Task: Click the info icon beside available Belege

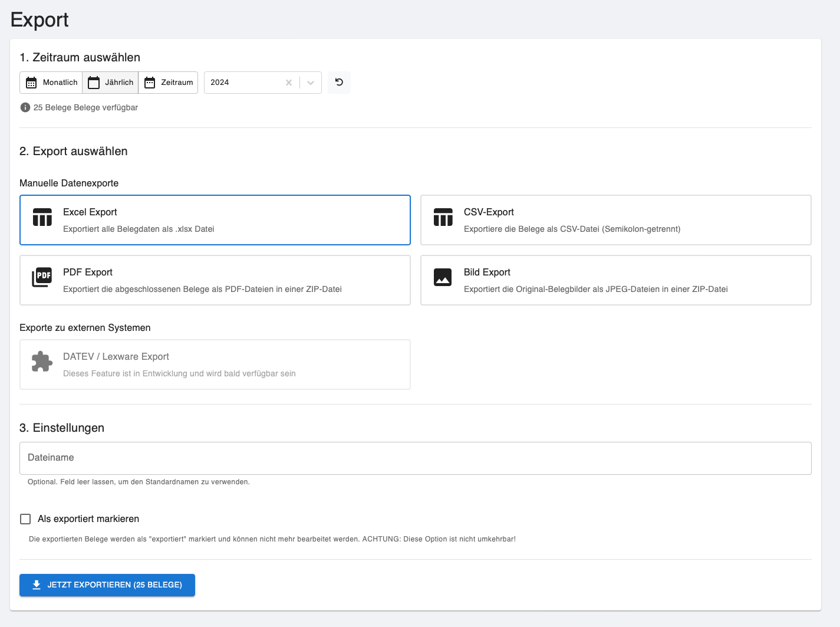Action: coord(25,107)
